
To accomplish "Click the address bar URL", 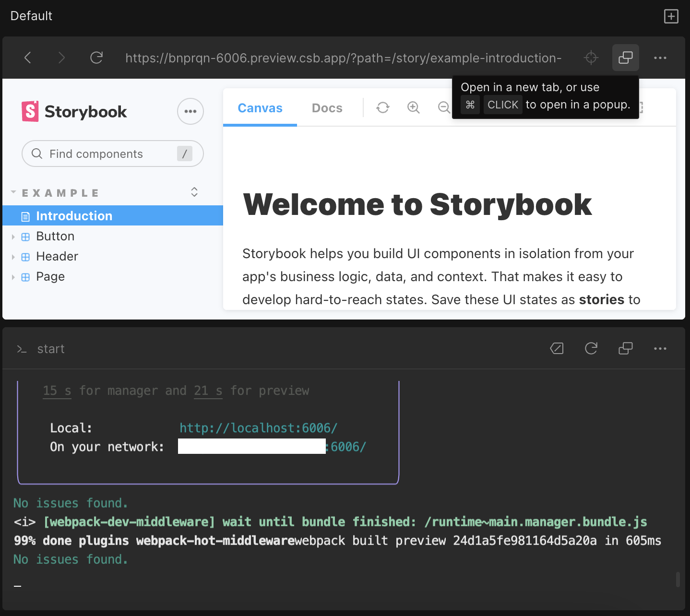I will click(x=344, y=58).
